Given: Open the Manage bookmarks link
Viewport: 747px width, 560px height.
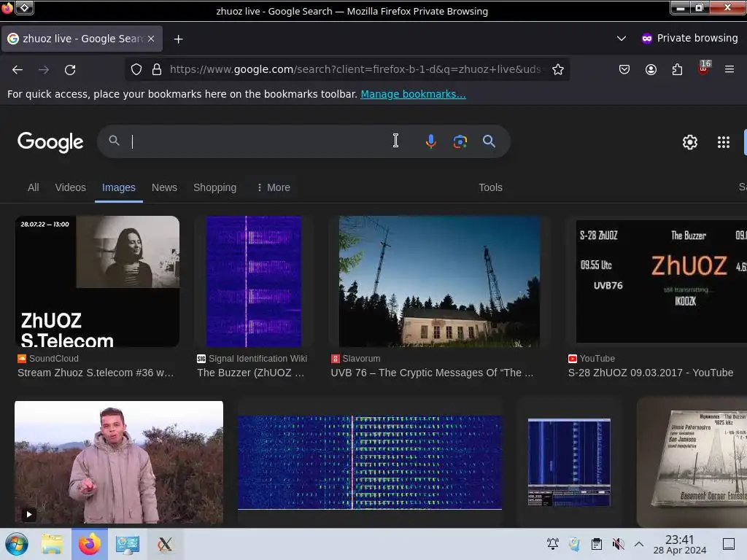Looking at the screenshot, I should (413, 94).
